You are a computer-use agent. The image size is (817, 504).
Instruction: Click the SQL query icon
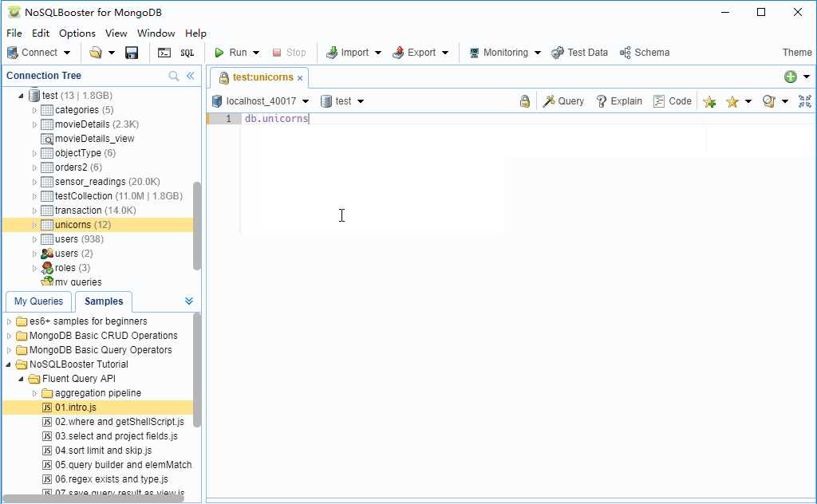point(187,53)
